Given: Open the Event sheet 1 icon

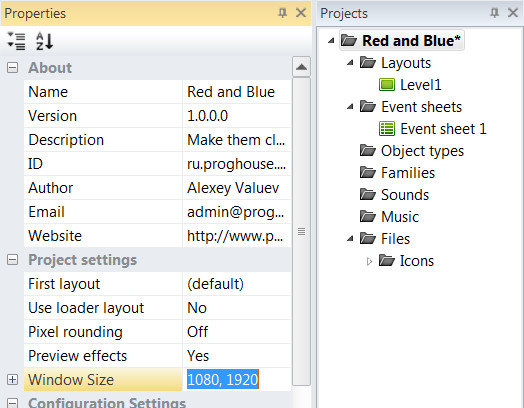Looking at the screenshot, I should (x=387, y=129).
